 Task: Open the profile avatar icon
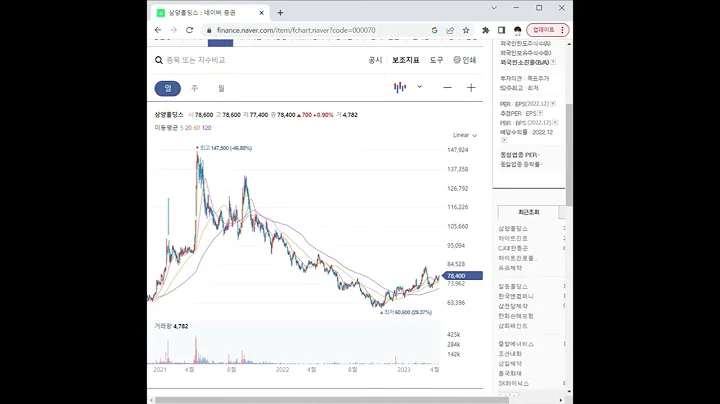click(518, 30)
